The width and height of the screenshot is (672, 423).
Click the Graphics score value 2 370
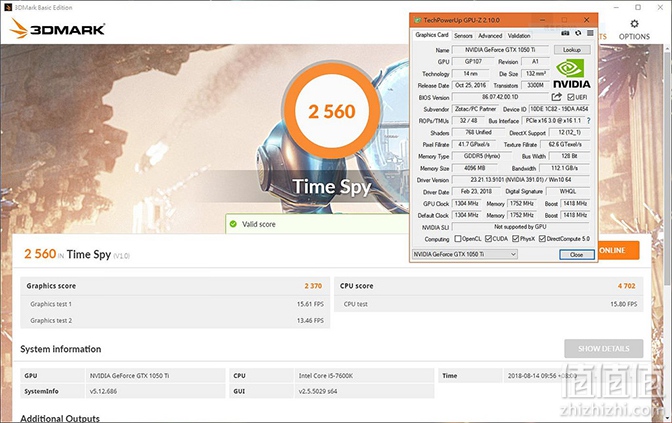(x=313, y=286)
